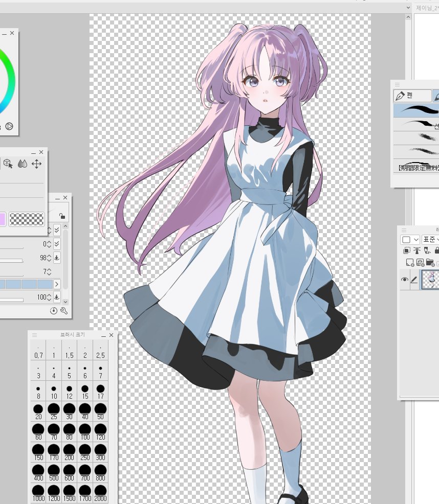Create a new raster layer
The width and height of the screenshot is (439, 504).
pyautogui.click(x=410, y=263)
